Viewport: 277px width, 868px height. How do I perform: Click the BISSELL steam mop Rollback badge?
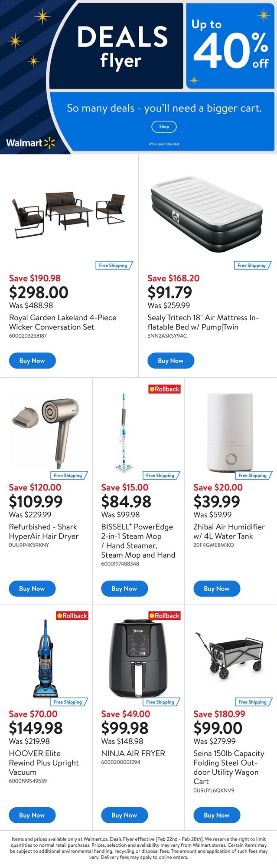[x=164, y=389]
